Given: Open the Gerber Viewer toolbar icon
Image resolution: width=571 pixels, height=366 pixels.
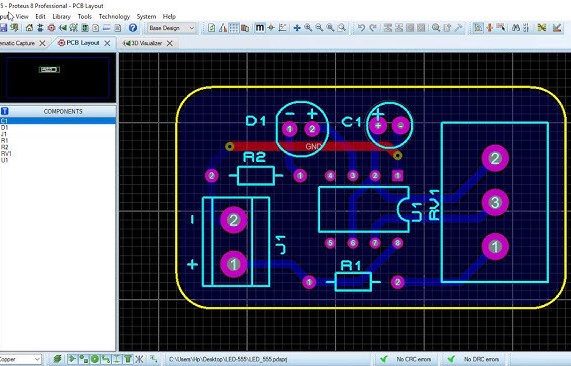Looking at the screenshot, I should [x=74, y=28].
